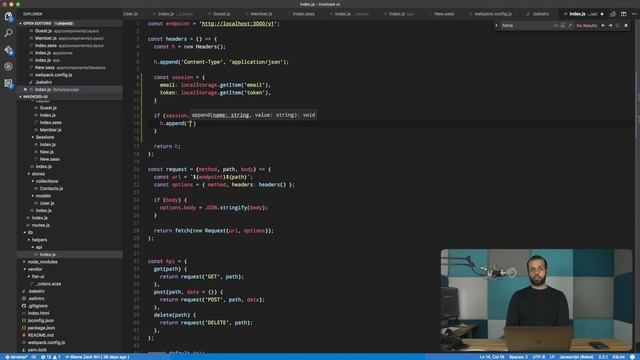Go to next match in the find widget
This screenshot has width=640, height=360.
tap(611, 25)
